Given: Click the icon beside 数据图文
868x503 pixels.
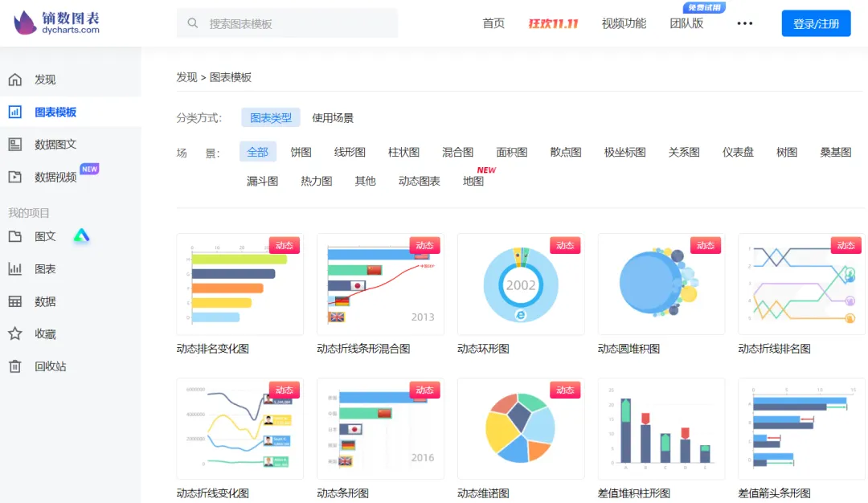Looking at the screenshot, I should 15,145.
